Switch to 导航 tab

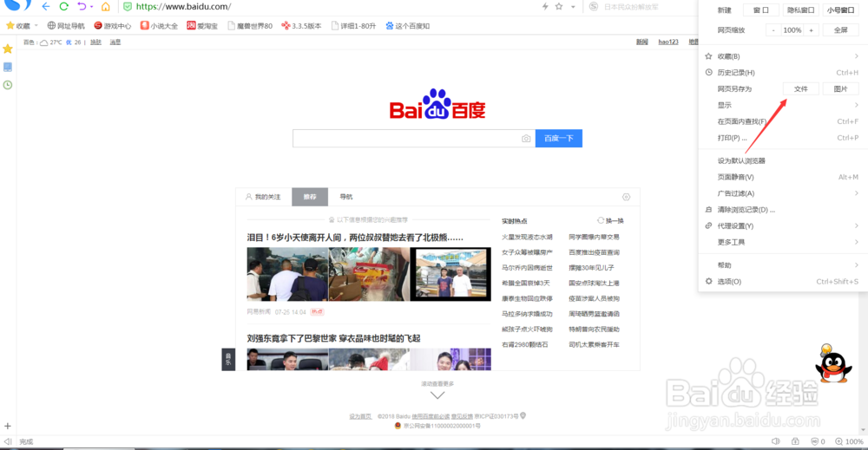(x=346, y=197)
